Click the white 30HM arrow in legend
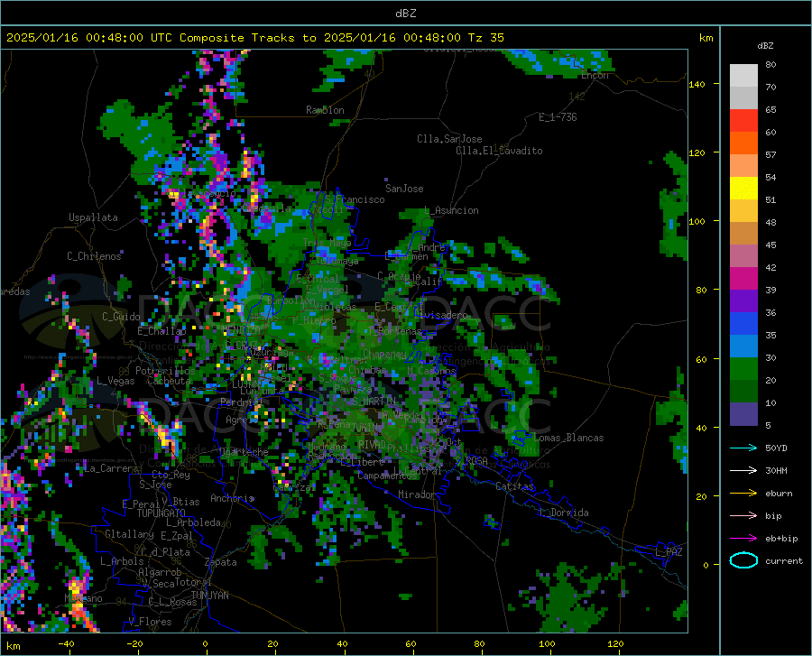The image size is (812, 656). coord(743,470)
